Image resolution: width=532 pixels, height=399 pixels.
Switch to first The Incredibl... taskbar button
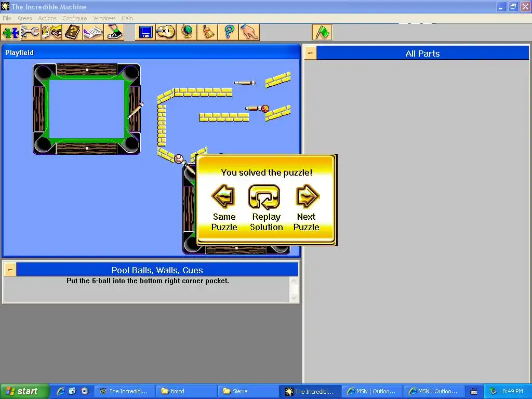pos(125,391)
